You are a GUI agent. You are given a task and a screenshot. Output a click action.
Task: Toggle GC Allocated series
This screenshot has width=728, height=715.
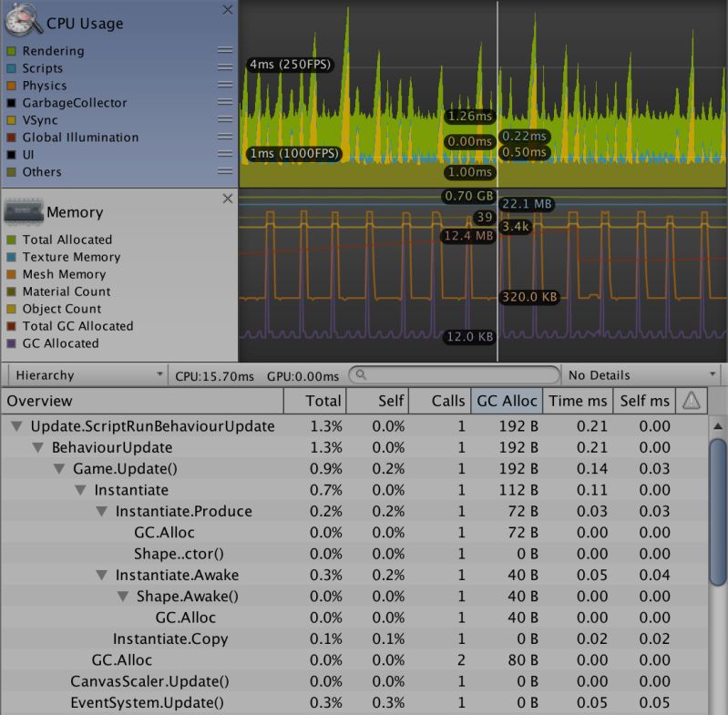coord(12,343)
